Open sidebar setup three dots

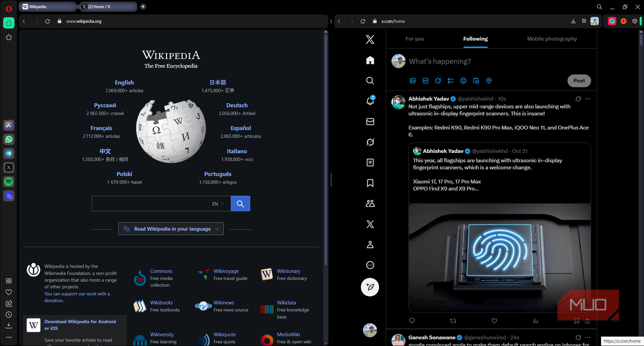click(9, 337)
